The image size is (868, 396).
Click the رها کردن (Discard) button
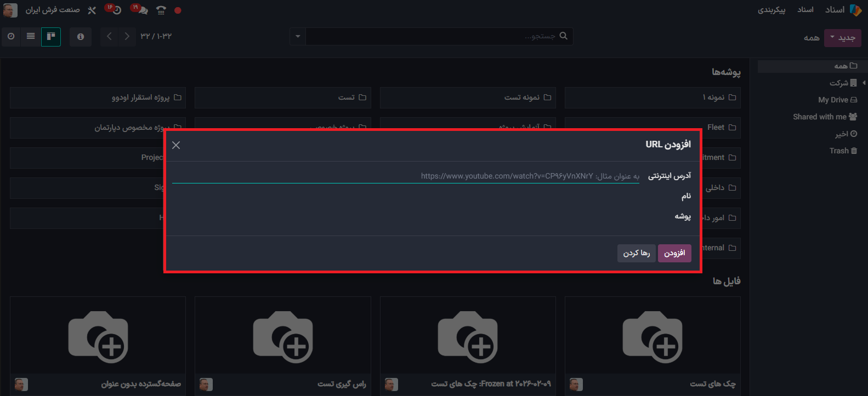(636, 253)
